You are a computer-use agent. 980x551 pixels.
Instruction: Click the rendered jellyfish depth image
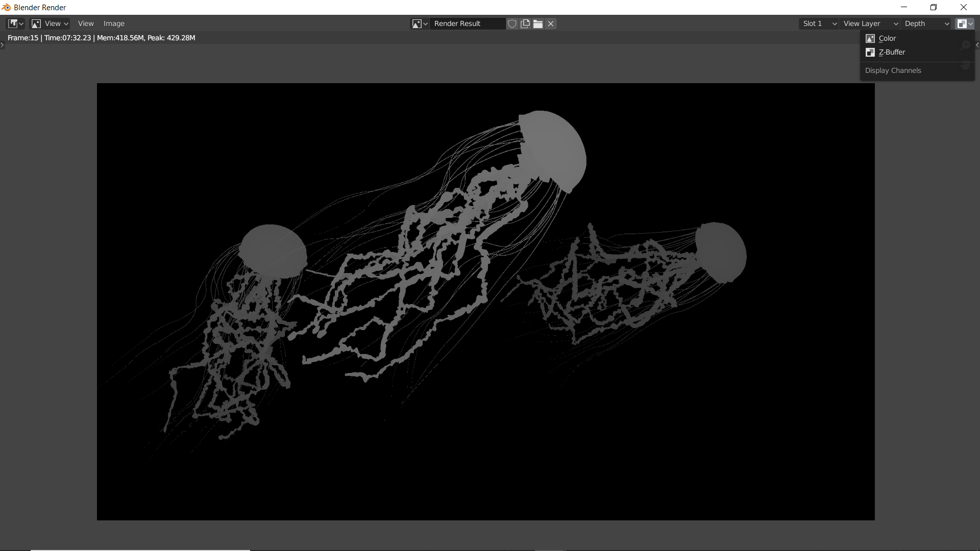[485, 301]
